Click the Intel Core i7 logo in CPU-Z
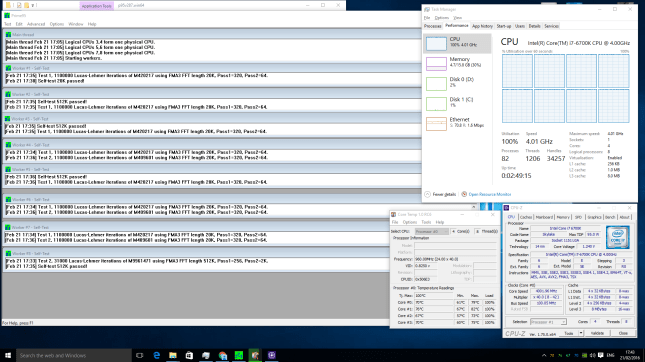 [617, 237]
